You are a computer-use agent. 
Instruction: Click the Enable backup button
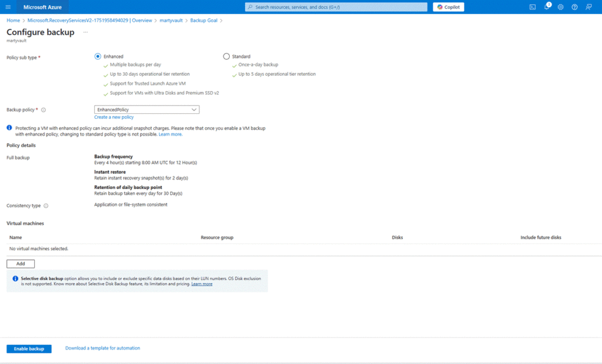(29, 349)
